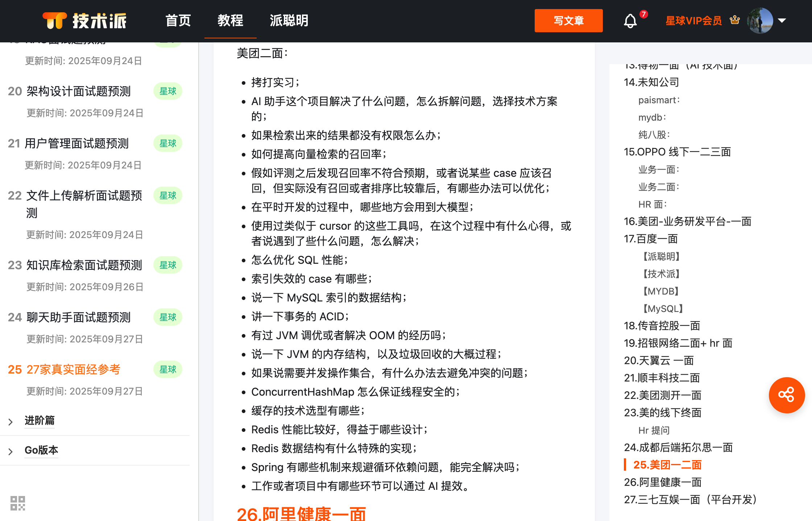Open the user avatar picture
The height and width of the screenshot is (521, 812).
click(x=759, y=21)
